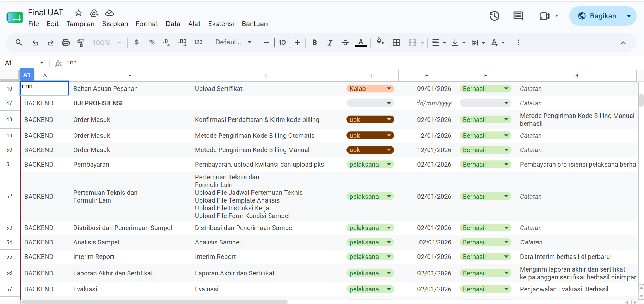644x304 pixels.
Task: Check the cloud save status icon
Action: (110, 13)
